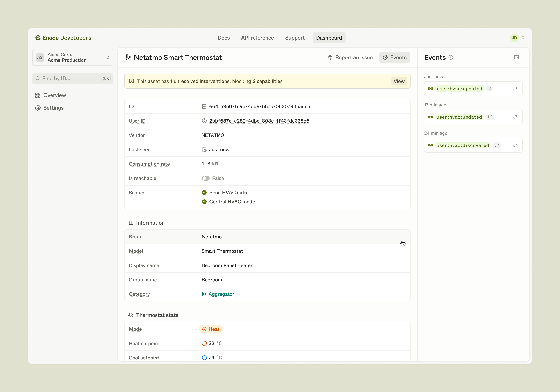Image resolution: width=560 pixels, height=392 pixels.
Task: Collapse the Events side panel icon
Action: click(516, 58)
